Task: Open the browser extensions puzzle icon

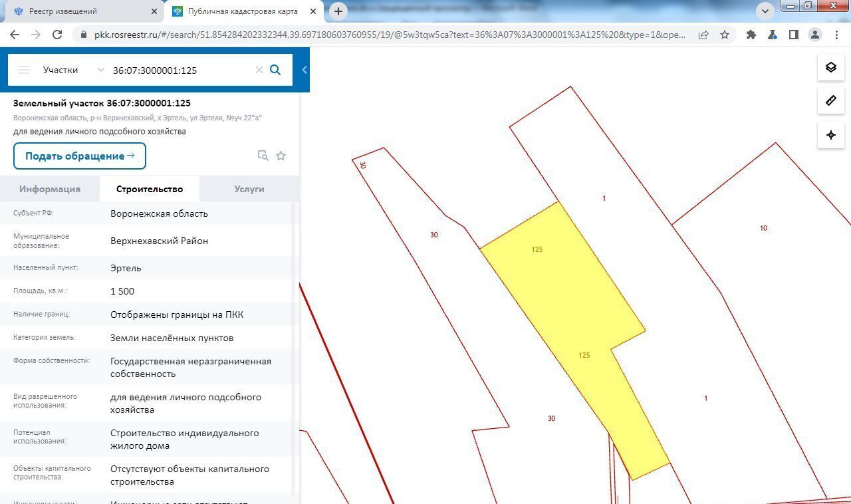Action: (x=751, y=35)
